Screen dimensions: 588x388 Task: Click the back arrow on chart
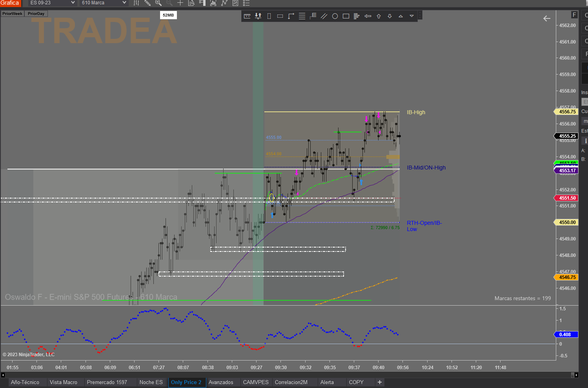(x=547, y=18)
